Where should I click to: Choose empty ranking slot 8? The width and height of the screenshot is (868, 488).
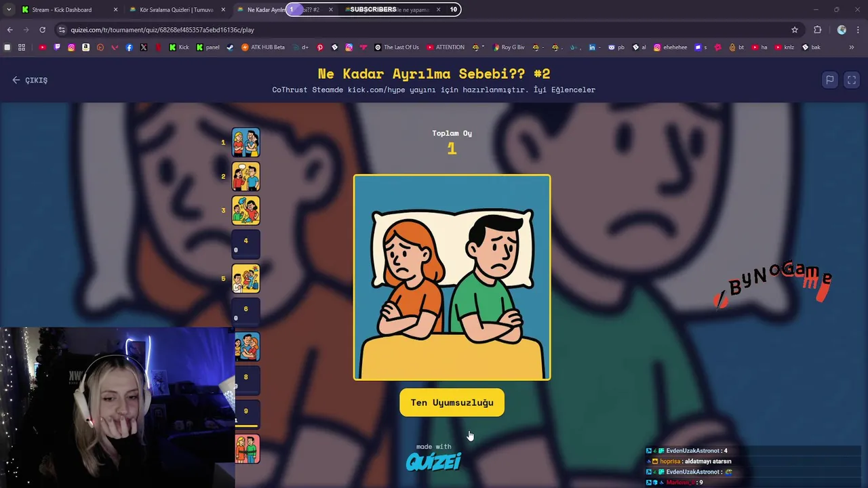[247, 380]
